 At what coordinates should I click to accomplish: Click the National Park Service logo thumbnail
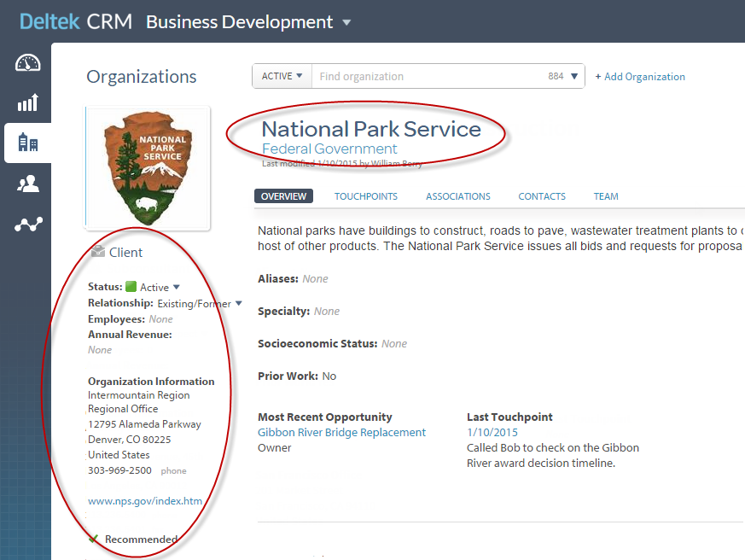point(148,168)
